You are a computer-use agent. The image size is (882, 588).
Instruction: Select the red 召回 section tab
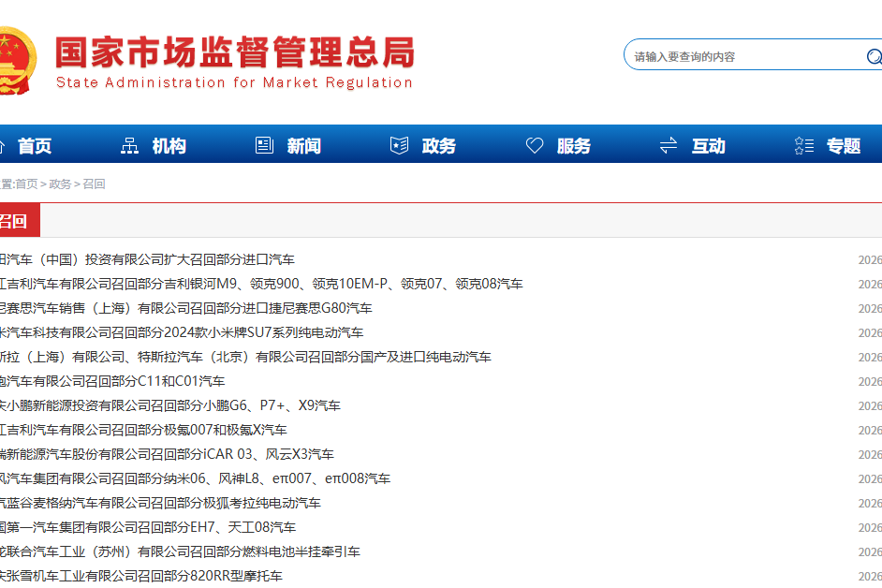(x=20, y=221)
